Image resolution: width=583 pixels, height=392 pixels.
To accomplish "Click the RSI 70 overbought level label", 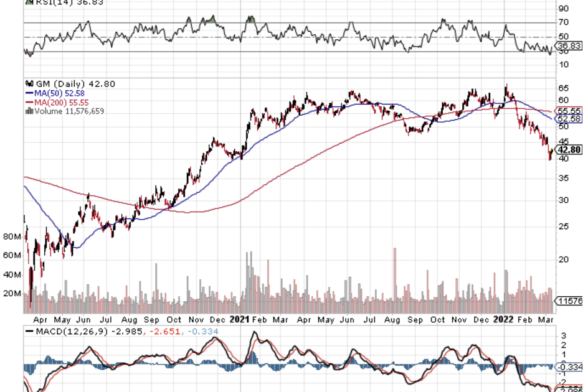I will tap(563, 22).
